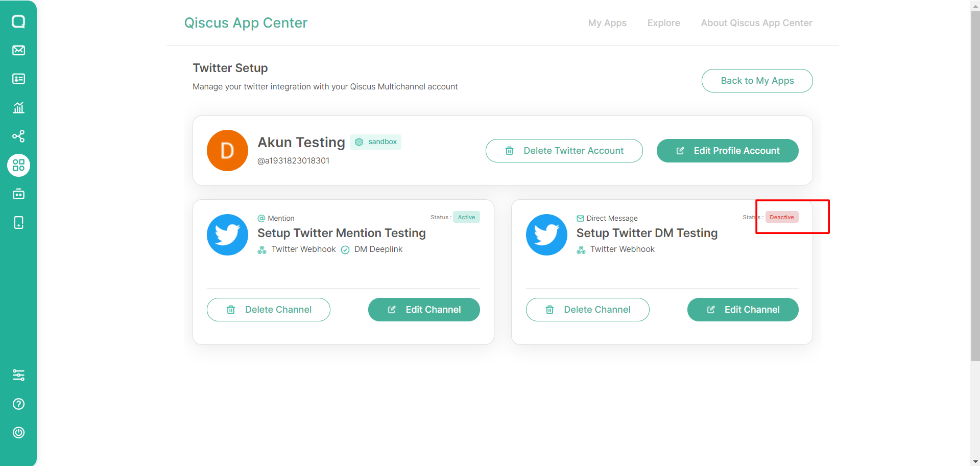The width and height of the screenshot is (980, 466).
Task: Open the help question mark icon
Action: point(18,404)
